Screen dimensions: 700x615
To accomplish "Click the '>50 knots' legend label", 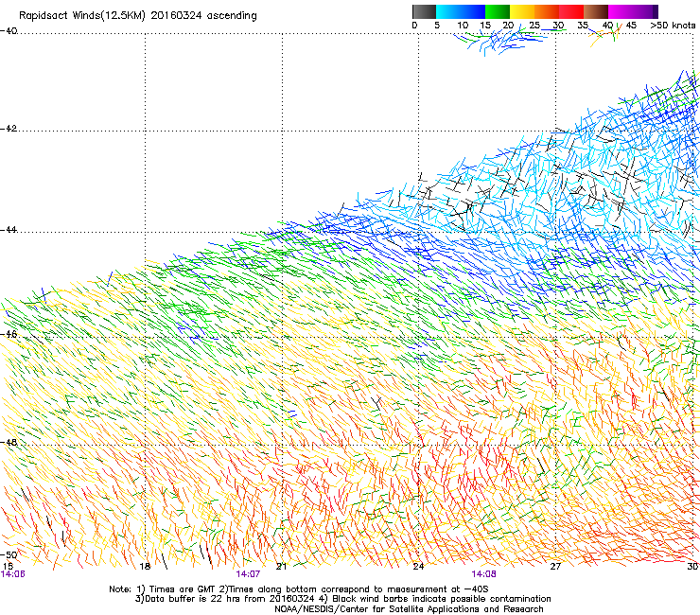I will 673,26.
